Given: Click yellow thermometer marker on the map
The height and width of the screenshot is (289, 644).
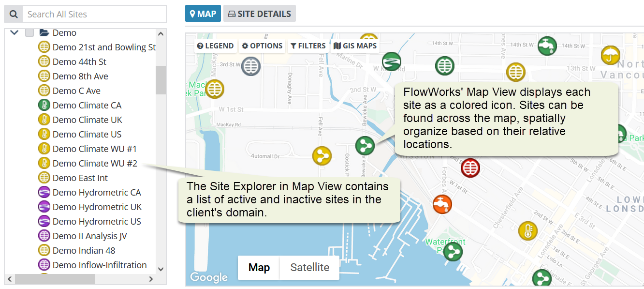Looking at the screenshot, I should (x=528, y=230).
